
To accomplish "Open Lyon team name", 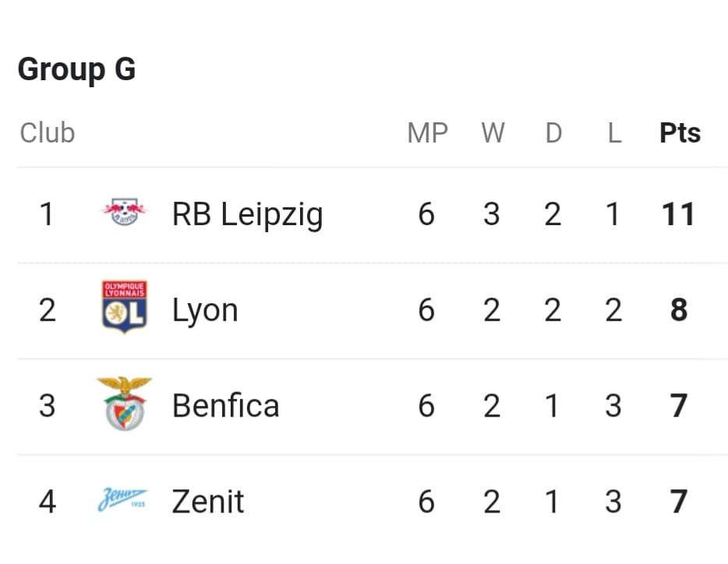I will coord(205,311).
